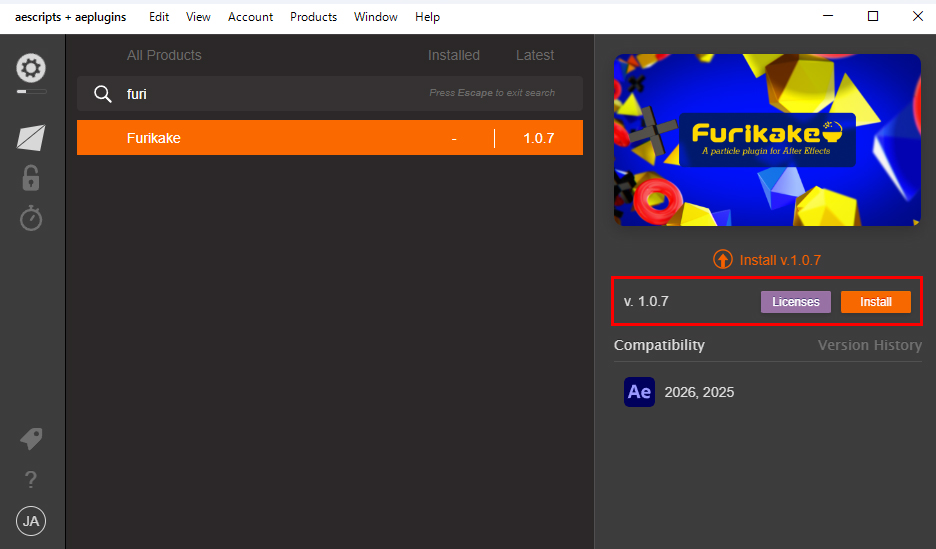
Task: Click the v. 1.0.7 version label
Action: (646, 301)
